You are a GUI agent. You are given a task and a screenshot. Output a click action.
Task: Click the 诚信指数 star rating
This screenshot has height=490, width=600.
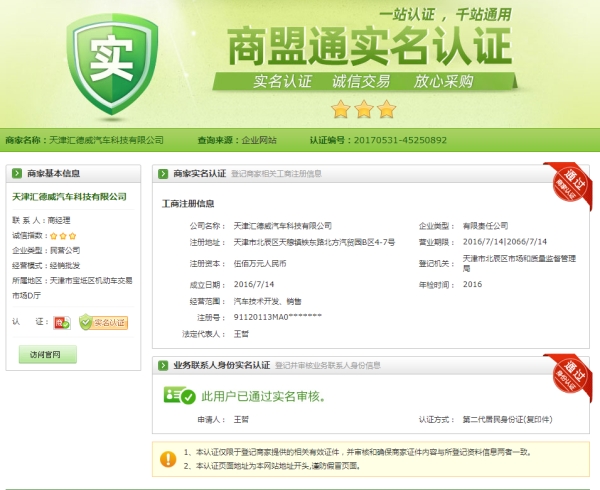(x=63, y=236)
